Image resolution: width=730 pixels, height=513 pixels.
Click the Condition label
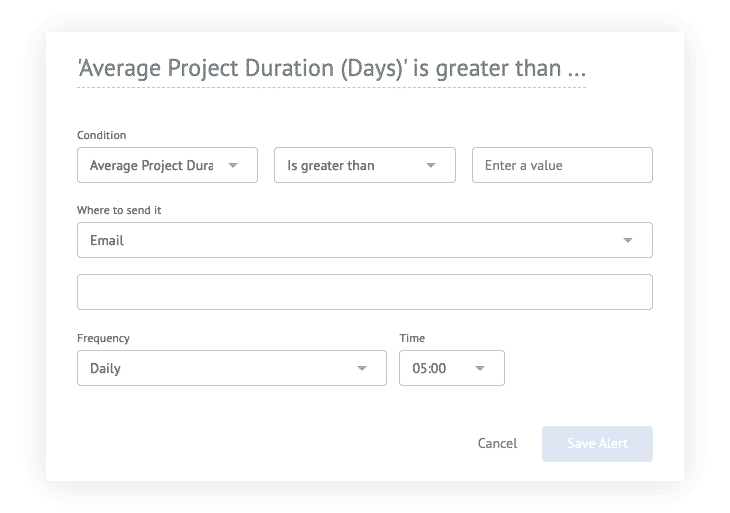[101, 135]
